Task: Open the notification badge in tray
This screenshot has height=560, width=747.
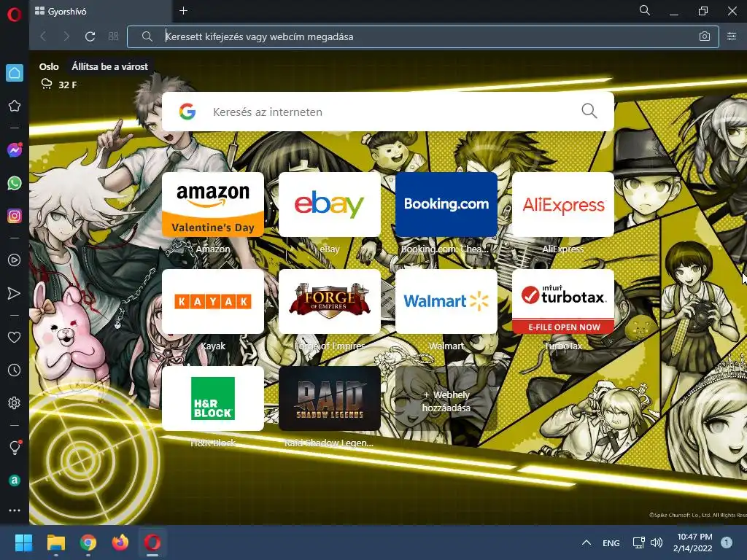Action: 727,542
